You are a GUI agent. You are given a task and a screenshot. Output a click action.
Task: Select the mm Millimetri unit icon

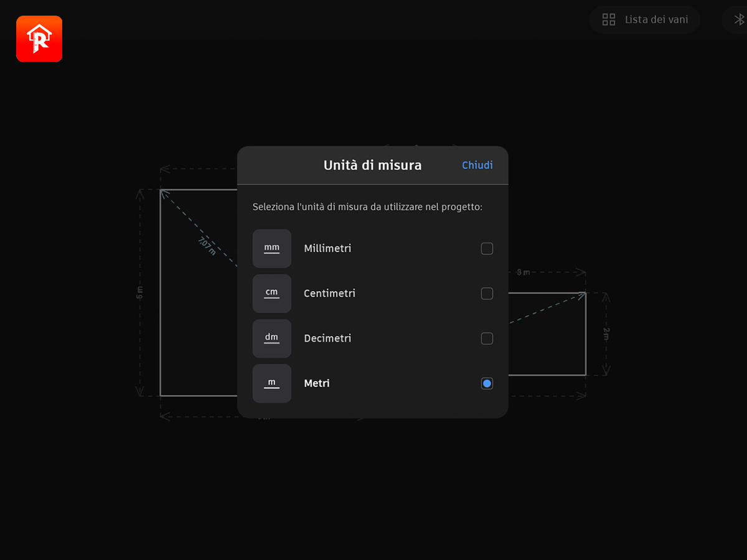(x=272, y=248)
